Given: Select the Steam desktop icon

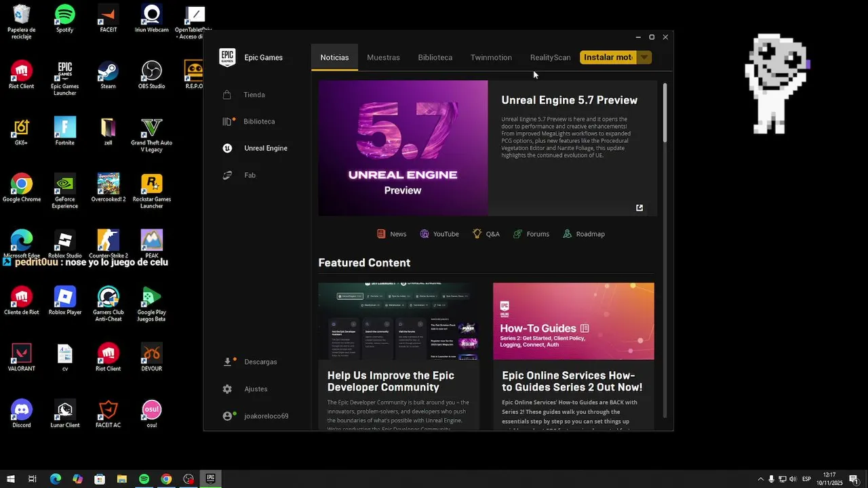Looking at the screenshot, I should [108, 75].
